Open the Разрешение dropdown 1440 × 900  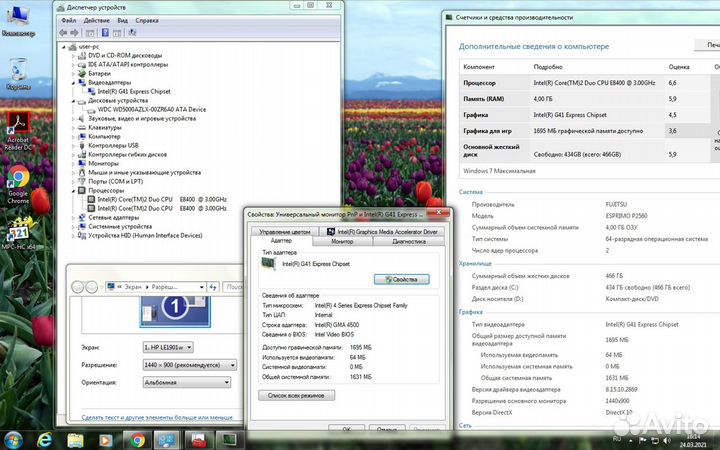[x=190, y=365]
